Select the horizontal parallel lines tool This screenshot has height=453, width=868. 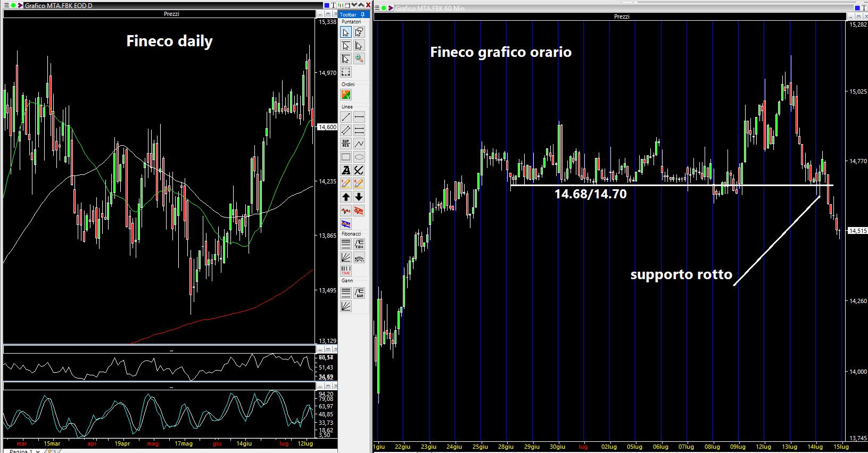point(359,130)
